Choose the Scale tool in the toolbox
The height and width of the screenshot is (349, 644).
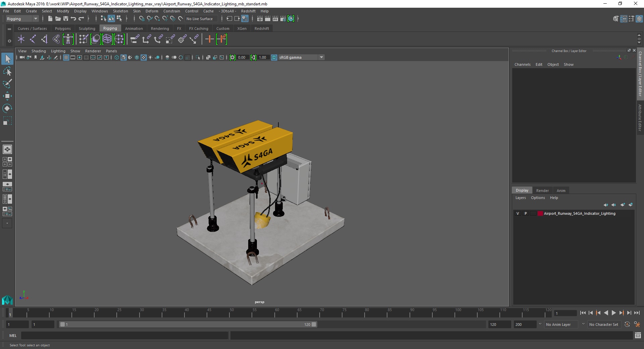point(7,121)
